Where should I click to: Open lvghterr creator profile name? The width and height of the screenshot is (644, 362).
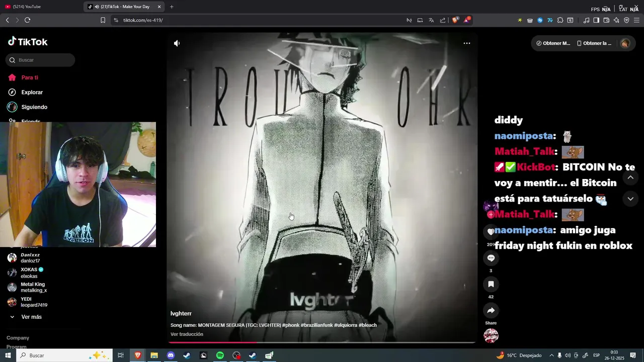pos(181,314)
